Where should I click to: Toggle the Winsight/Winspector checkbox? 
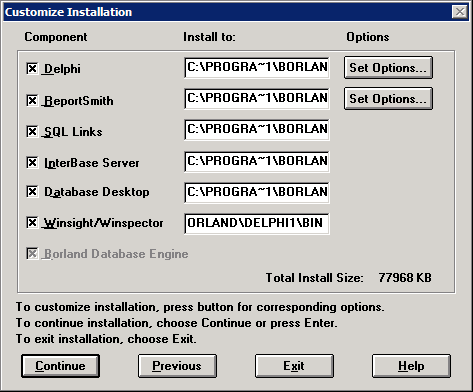click(32, 223)
